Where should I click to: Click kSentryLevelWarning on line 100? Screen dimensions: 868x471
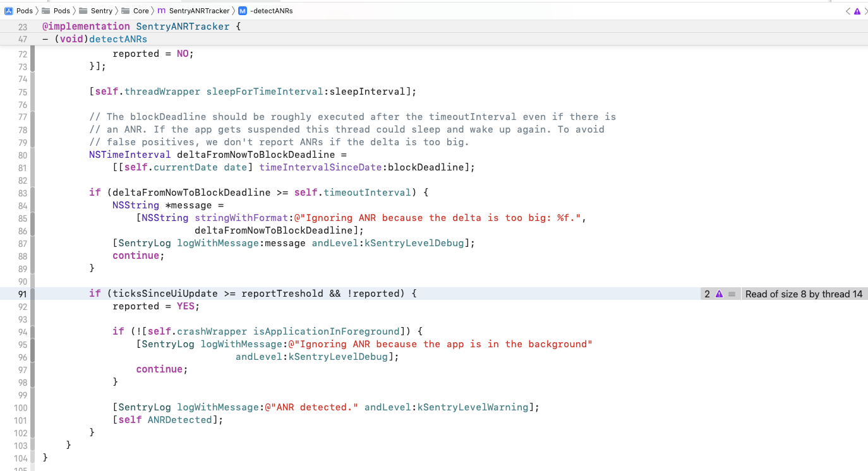473,407
